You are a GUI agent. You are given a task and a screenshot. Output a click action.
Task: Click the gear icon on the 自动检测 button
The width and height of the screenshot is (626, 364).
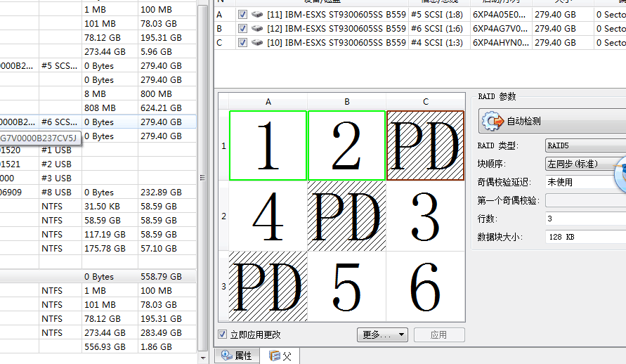pyautogui.click(x=493, y=121)
